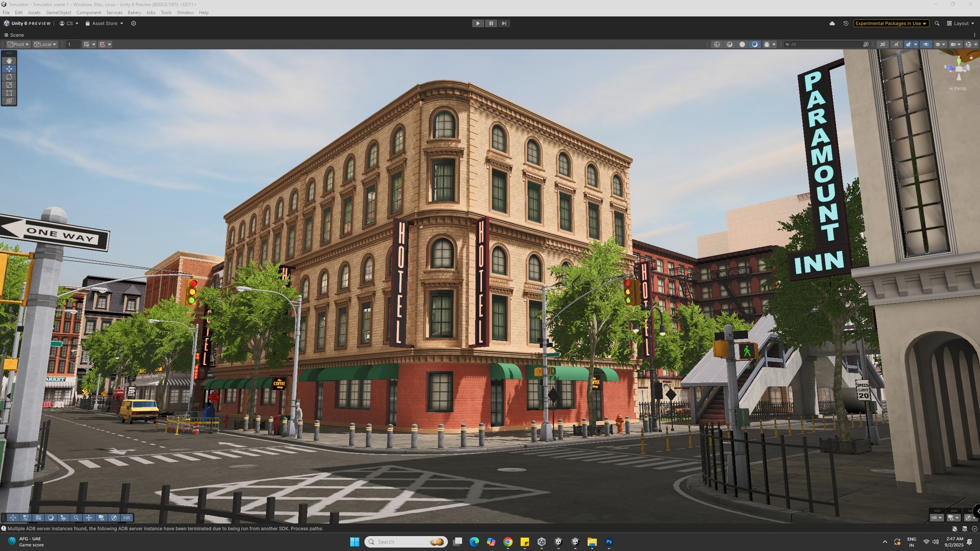Select the Rotate tool
Viewport: 980px width, 551px height.
9,77
